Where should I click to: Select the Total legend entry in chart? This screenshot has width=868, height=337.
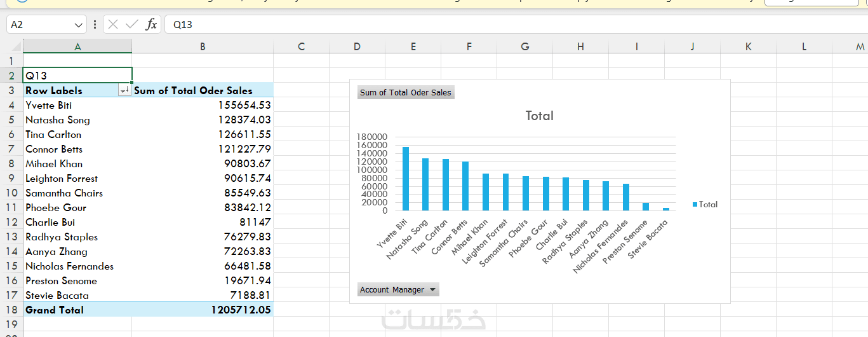click(x=705, y=204)
